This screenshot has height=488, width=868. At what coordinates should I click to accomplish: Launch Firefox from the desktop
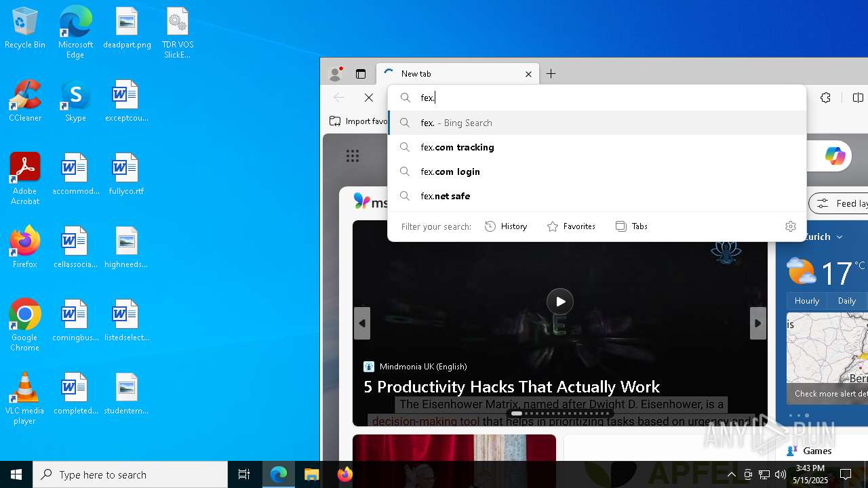(25, 248)
